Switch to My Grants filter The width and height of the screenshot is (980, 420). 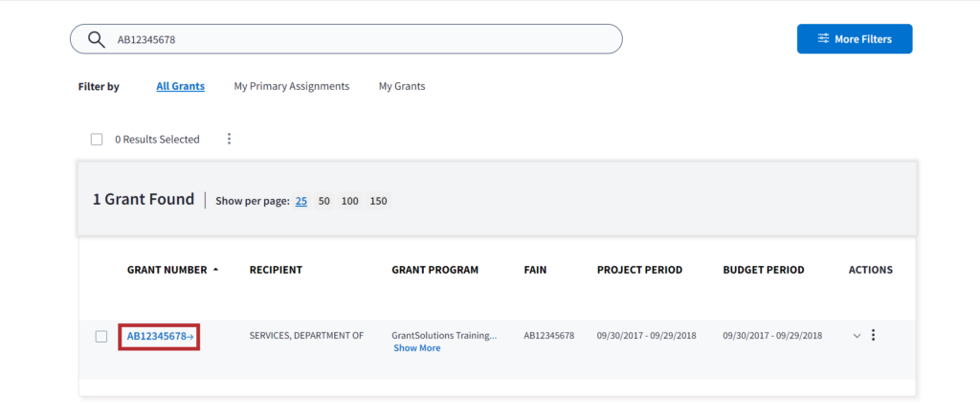pos(402,86)
